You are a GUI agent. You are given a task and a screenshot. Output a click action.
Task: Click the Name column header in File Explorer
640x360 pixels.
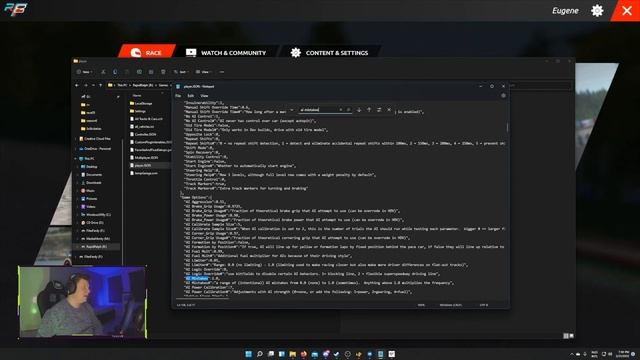coord(137,96)
